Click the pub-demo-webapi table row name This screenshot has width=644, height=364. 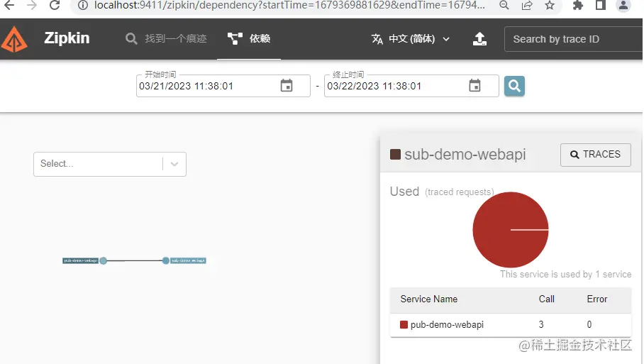(x=447, y=324)
